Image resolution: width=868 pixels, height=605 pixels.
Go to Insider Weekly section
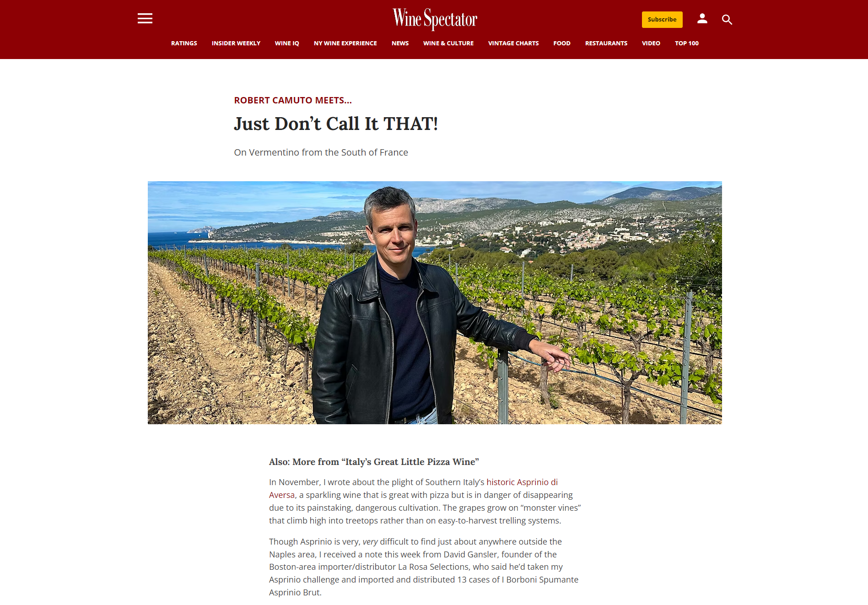point(236,43)
